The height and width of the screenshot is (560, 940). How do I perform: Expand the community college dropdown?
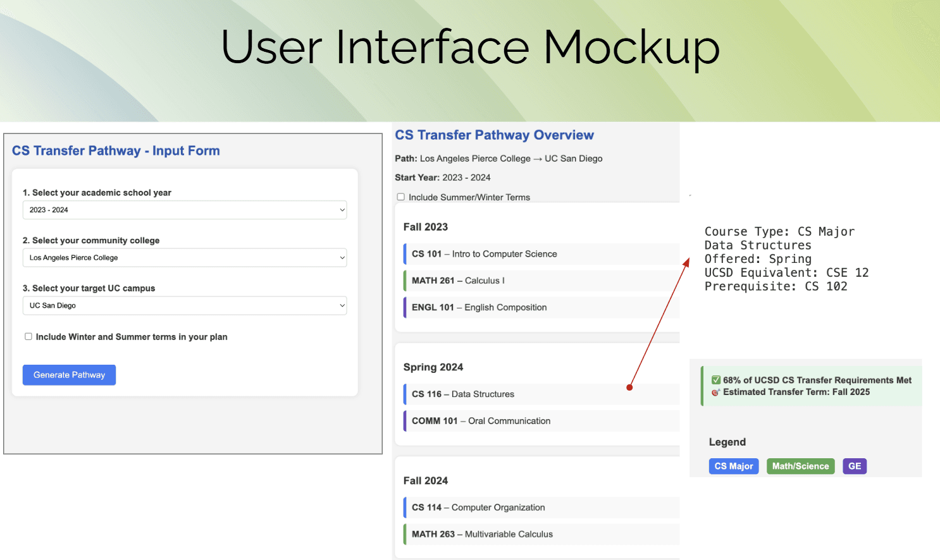pos(185,258)
